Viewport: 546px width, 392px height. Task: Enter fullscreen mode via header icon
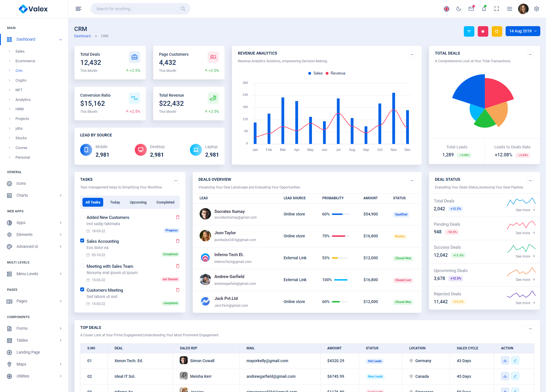pos(497,9)
